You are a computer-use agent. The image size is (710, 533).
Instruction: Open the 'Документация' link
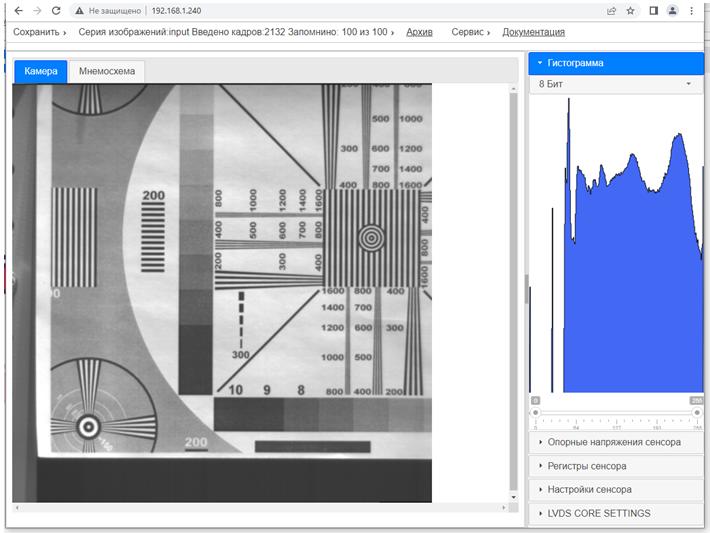point(533,32)
